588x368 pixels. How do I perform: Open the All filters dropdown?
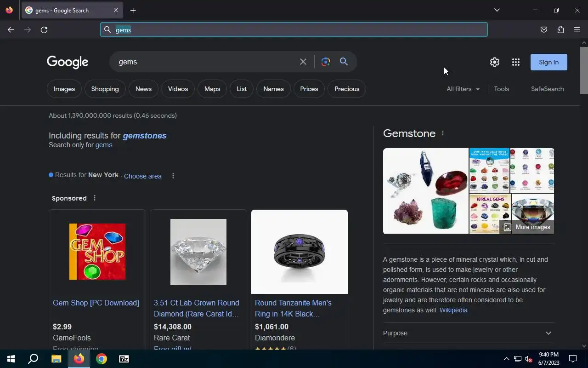463,89
